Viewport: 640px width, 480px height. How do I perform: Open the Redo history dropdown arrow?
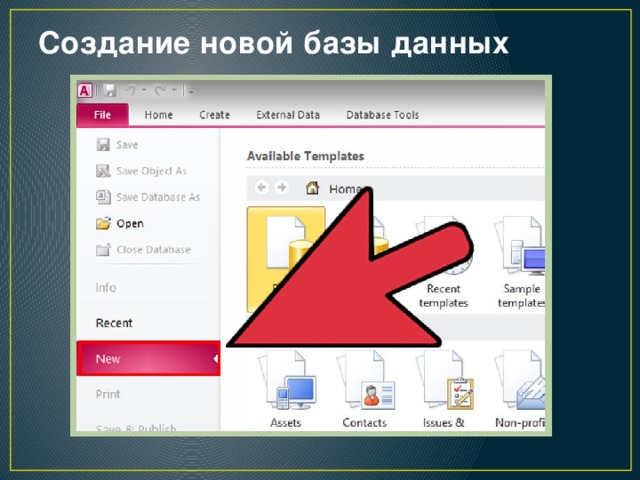(x=174, y=90)
